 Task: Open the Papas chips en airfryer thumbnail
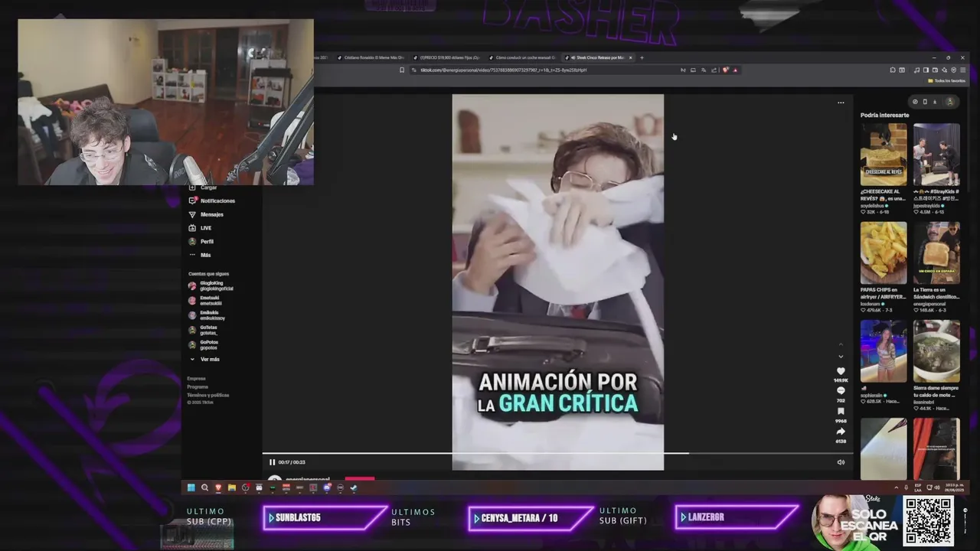click(x=884, y=253)
